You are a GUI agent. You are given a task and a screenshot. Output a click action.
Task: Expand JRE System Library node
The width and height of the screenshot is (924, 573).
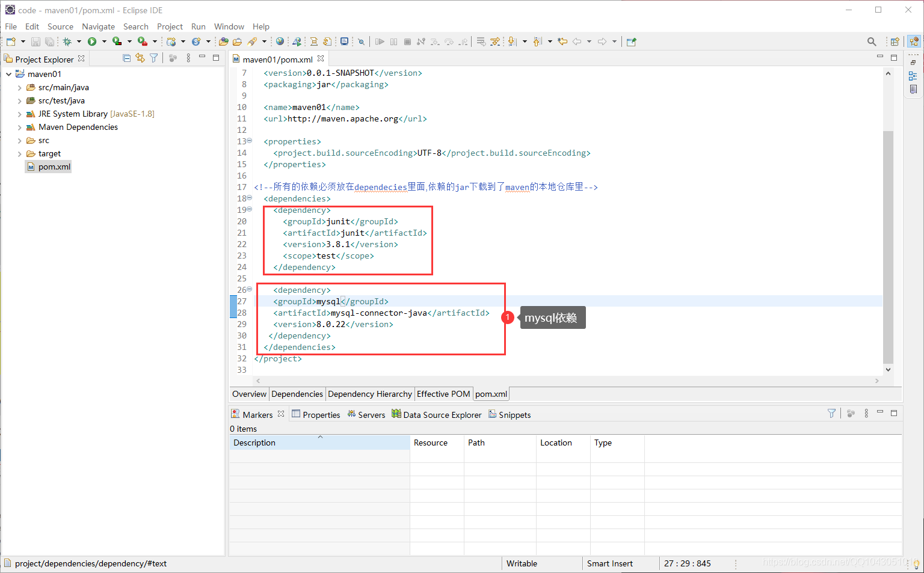click(19, 114)
